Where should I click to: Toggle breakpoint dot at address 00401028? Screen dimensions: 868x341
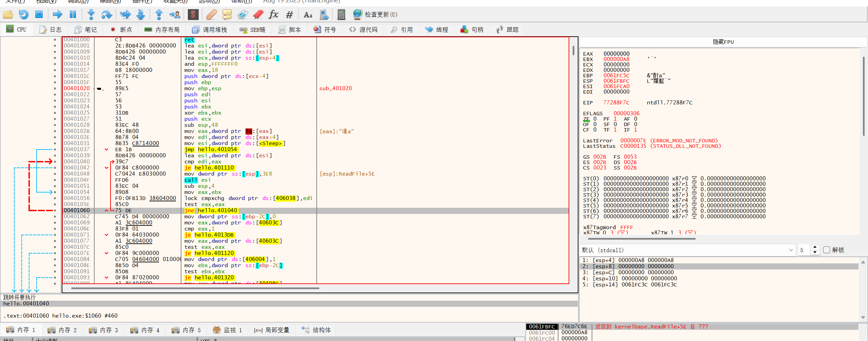pos(55,125)
